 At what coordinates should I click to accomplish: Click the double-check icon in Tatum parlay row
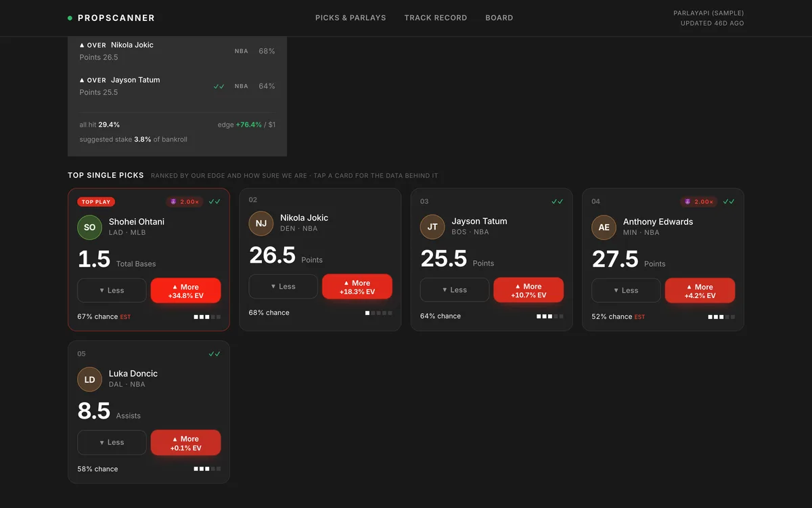[x=219, y=87]
